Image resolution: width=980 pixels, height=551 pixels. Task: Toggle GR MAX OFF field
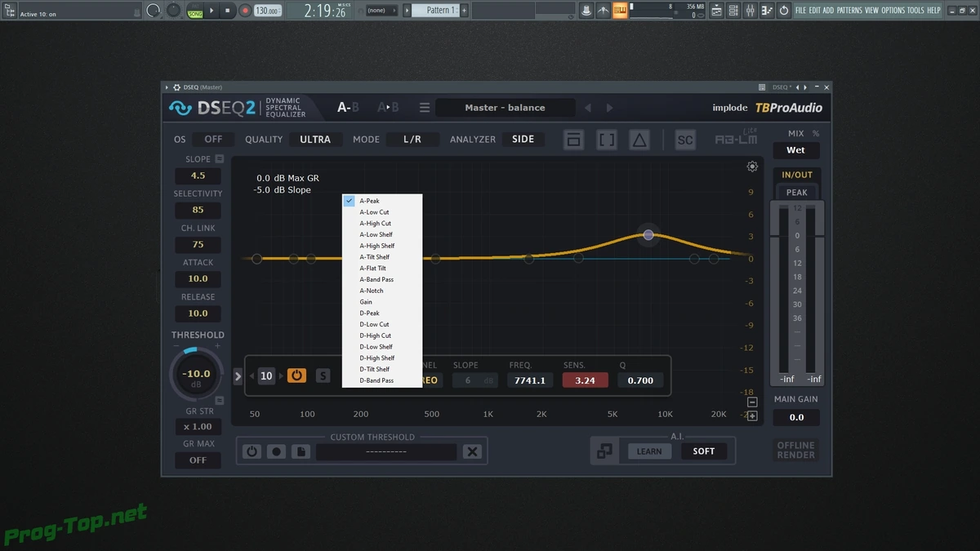click(x=198, y=460)
